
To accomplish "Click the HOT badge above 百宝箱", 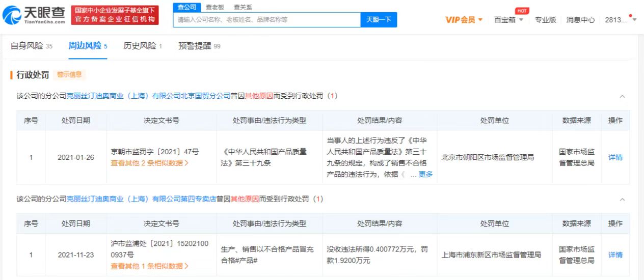I will (522, 11).
